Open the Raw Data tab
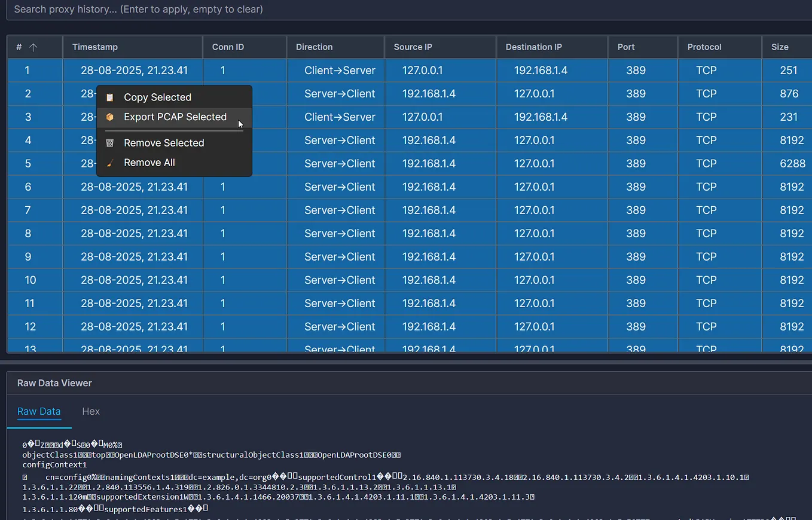812x520 pixels. pos(39,411)
